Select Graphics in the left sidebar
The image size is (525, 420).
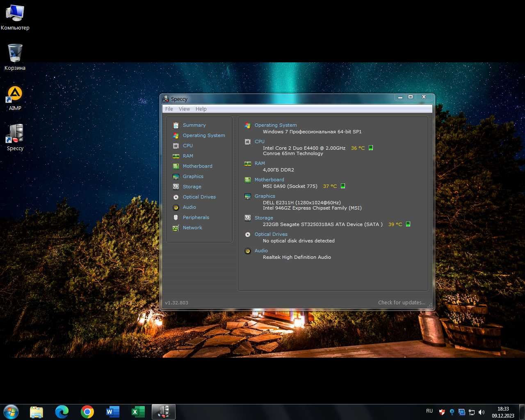point(193,176)
